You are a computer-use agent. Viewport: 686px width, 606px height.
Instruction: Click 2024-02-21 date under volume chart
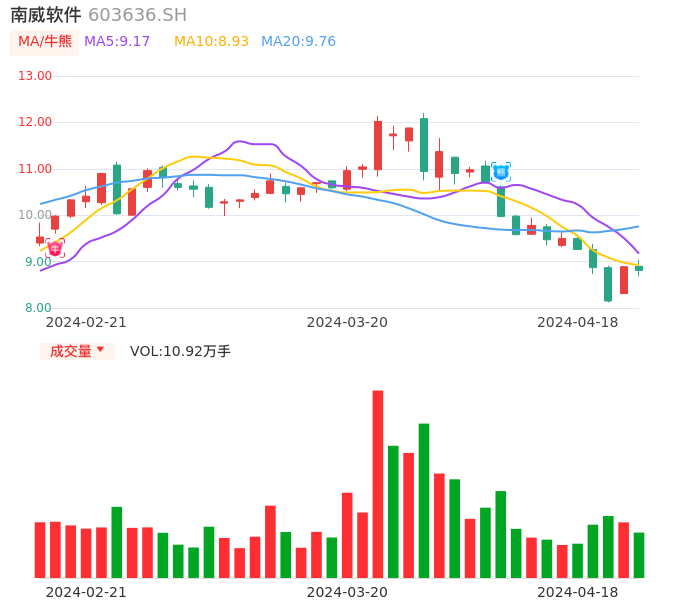click(86, 592)
